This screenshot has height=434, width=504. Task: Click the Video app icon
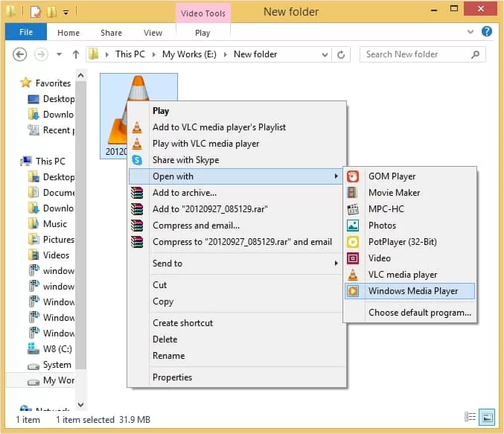point(353,258)
